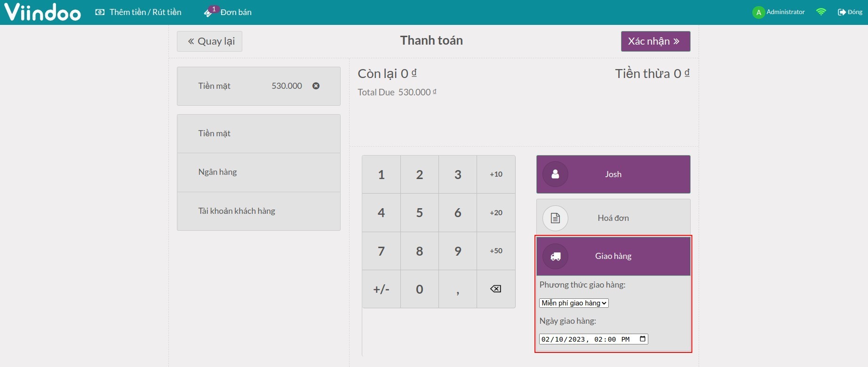Expand the delivery method dropdown
This screenshot has height=367, width=868.
click(573, 303)
